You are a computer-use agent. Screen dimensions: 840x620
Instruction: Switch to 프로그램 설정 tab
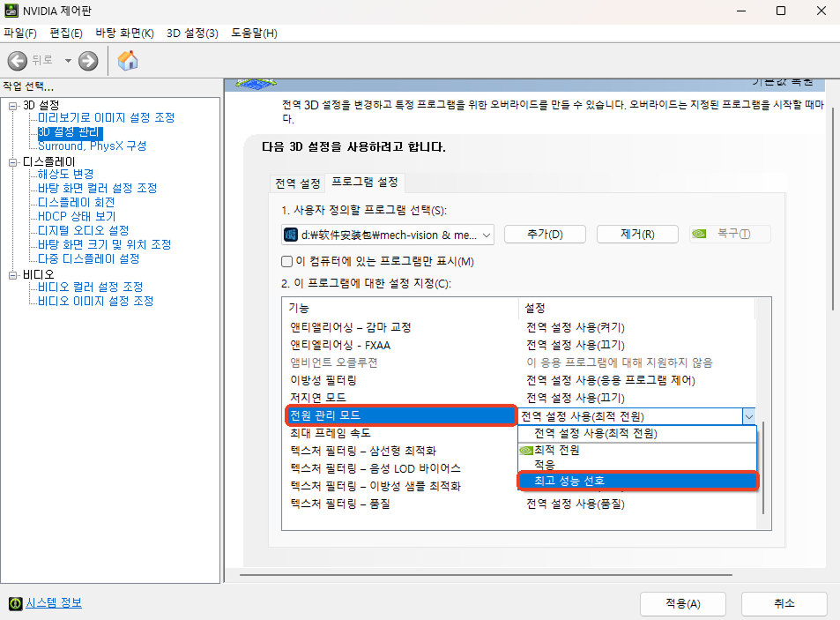(x=365, y=183)
